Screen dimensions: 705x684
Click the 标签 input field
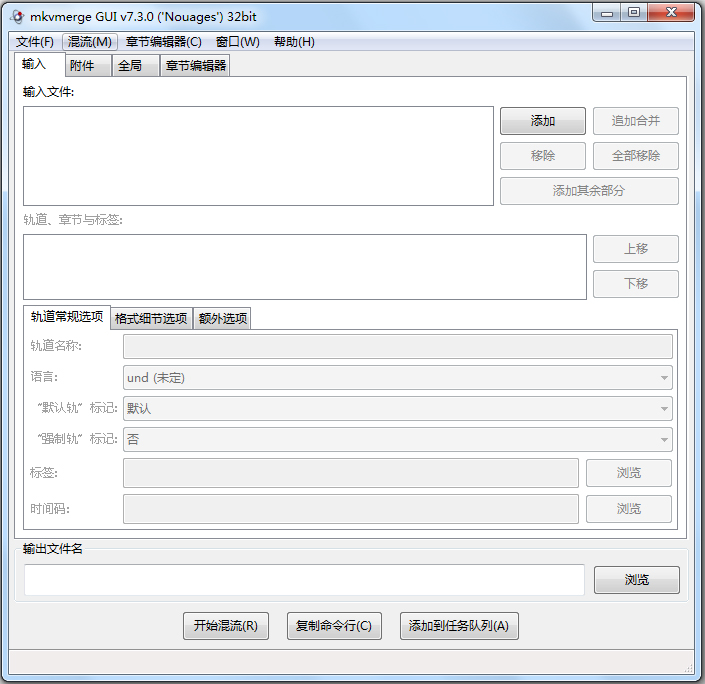point(351,473)
